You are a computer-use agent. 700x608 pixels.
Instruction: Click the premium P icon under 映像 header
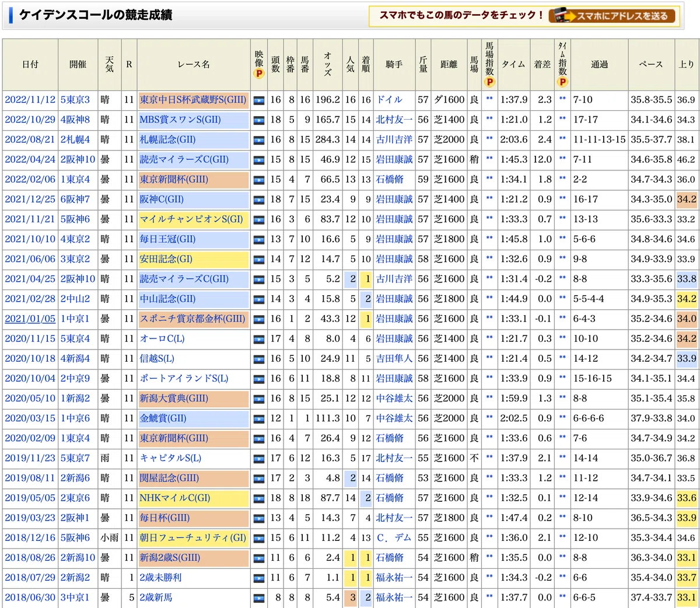[x=259, y=74]
